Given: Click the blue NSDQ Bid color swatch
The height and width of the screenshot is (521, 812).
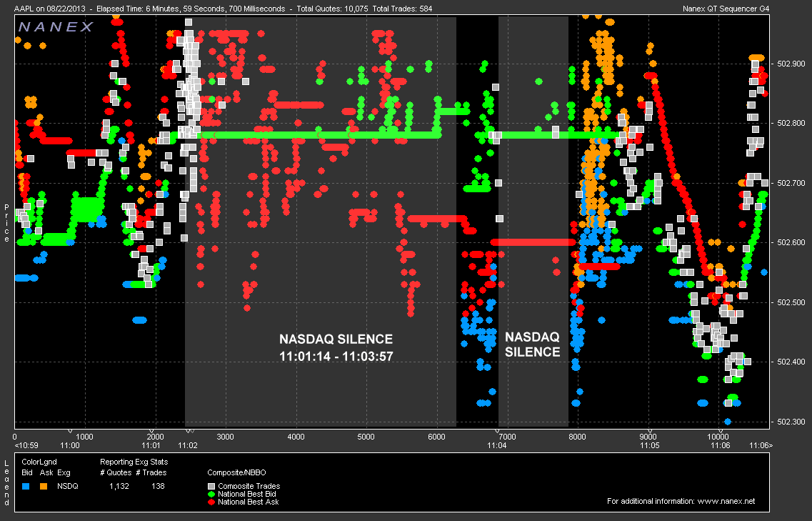Looking at the screenshot, I should 26,486.
